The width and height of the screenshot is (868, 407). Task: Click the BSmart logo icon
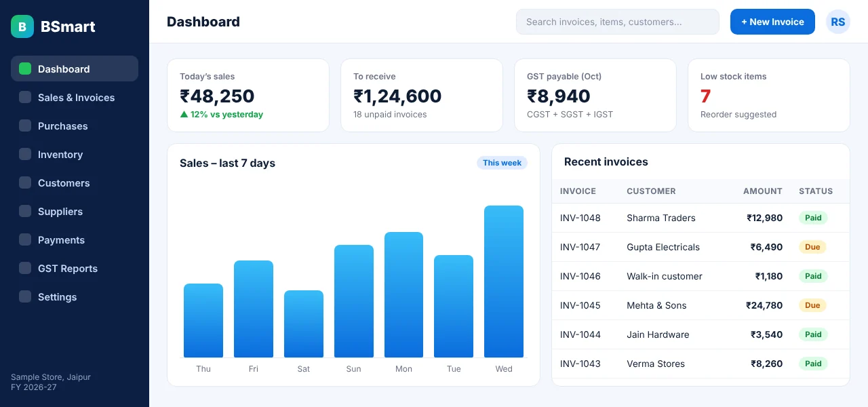(22, 26)
